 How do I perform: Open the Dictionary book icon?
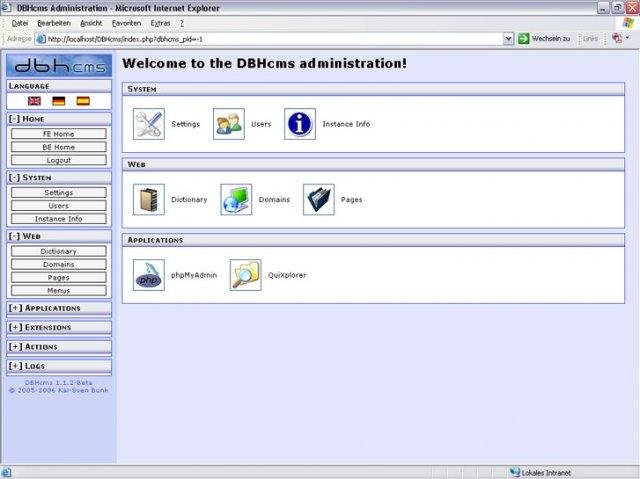tap(149, 200)
